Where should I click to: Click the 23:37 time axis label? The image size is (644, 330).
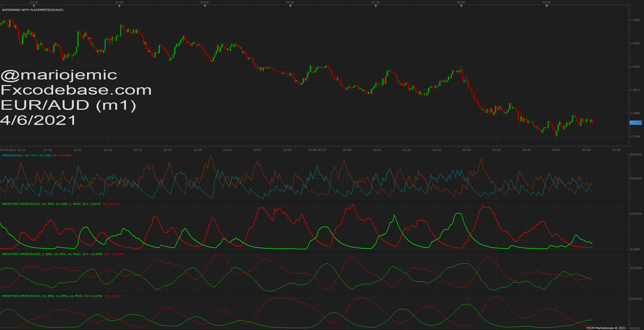(257, 150)
